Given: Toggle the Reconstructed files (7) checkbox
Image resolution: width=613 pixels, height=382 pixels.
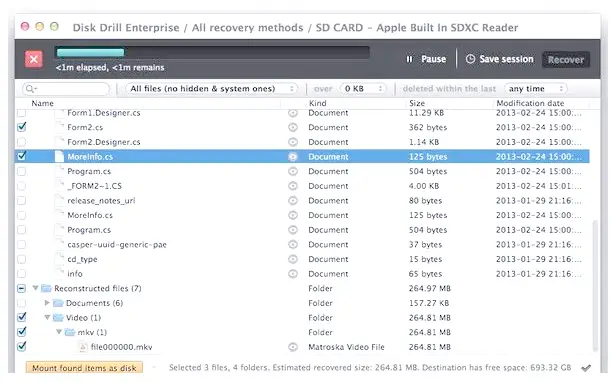Looking at the screenshot, I should coord(22,289).
